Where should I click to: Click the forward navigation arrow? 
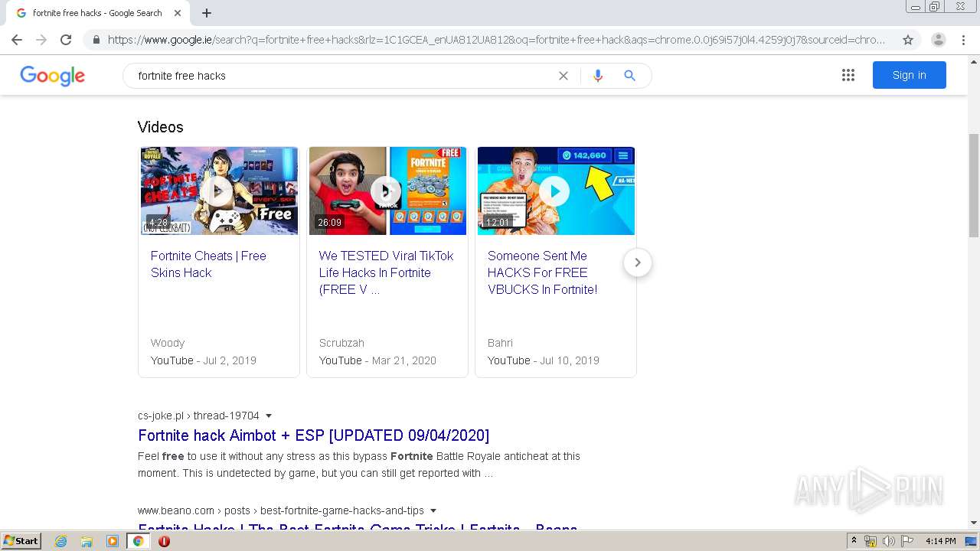coord(41,40)
